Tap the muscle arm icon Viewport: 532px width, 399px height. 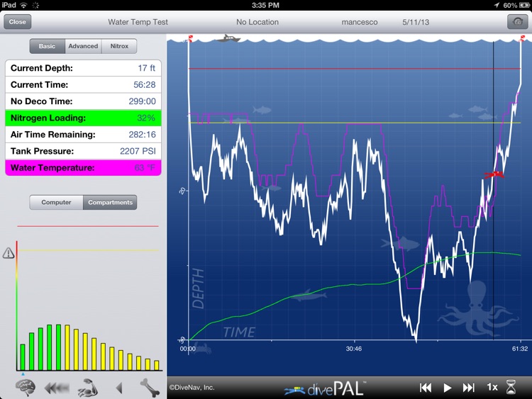(x=88, y=388)
